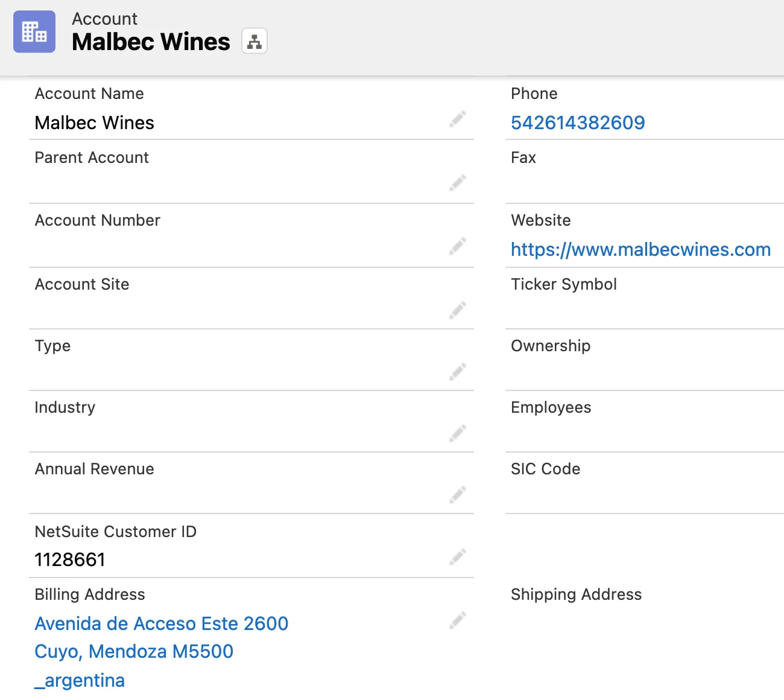Edit the Account Number field
Image resolution: width=784 pixels, height=700 pixels.
coord(458,246)
